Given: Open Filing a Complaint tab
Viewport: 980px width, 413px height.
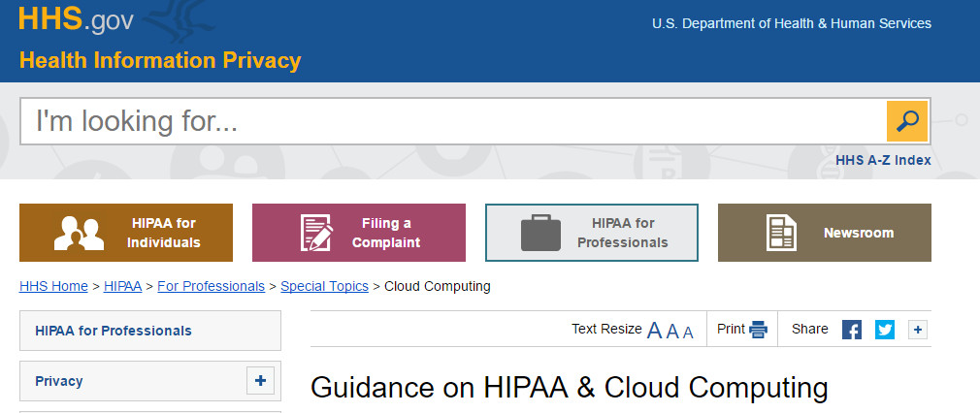Looking at the screenshot, I should pyautogui.click(x=359, y=233).
